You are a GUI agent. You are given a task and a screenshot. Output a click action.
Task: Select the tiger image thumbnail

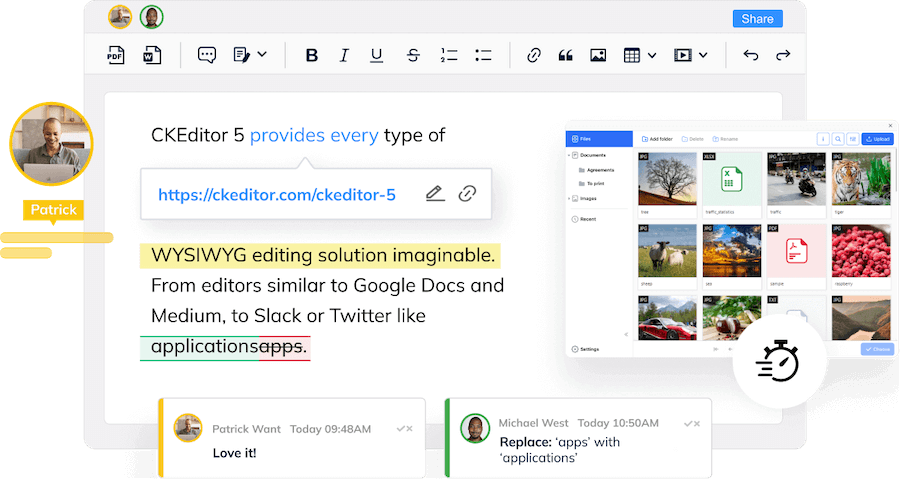coord(860,179)
